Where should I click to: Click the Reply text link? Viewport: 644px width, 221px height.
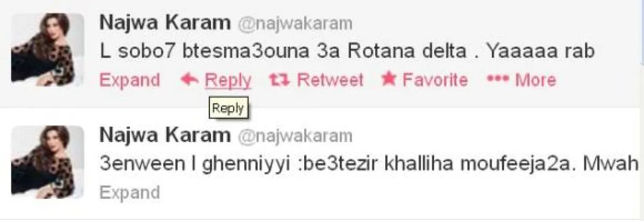point(228,80)
